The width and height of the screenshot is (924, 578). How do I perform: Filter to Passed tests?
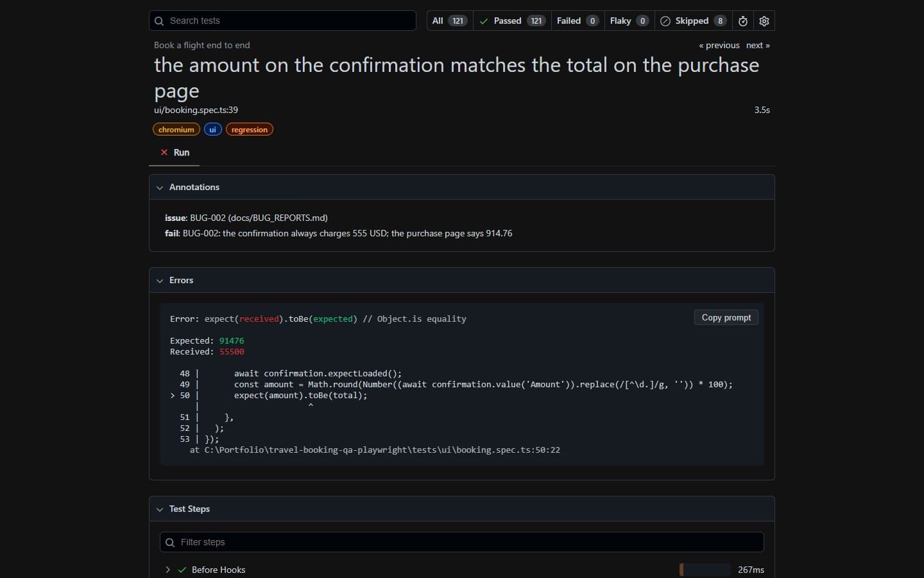512,21
